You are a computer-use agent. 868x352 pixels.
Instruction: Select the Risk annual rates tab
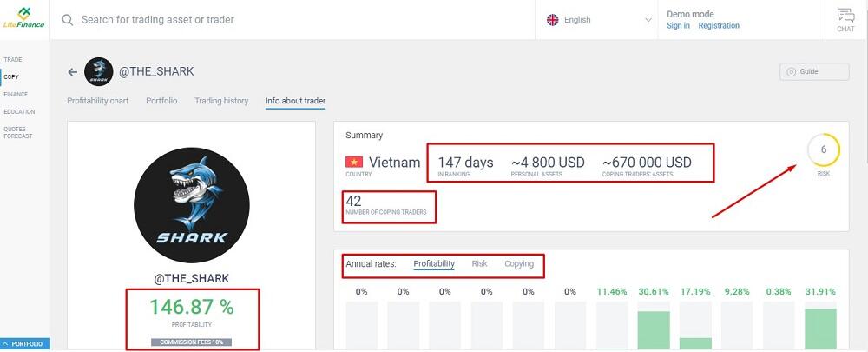(x=479, y=263)
